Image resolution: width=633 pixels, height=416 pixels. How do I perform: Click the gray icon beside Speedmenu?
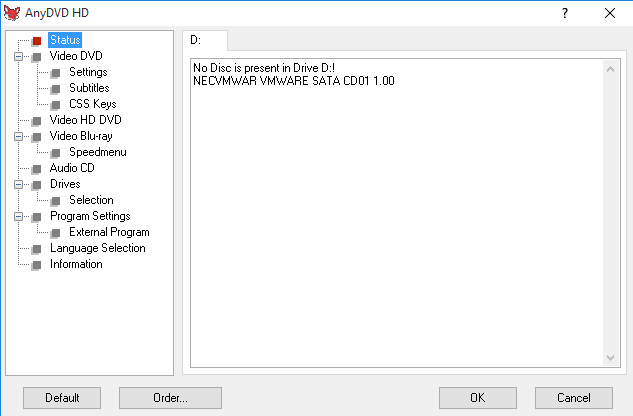pyautogui.click(x=56, y=153)
